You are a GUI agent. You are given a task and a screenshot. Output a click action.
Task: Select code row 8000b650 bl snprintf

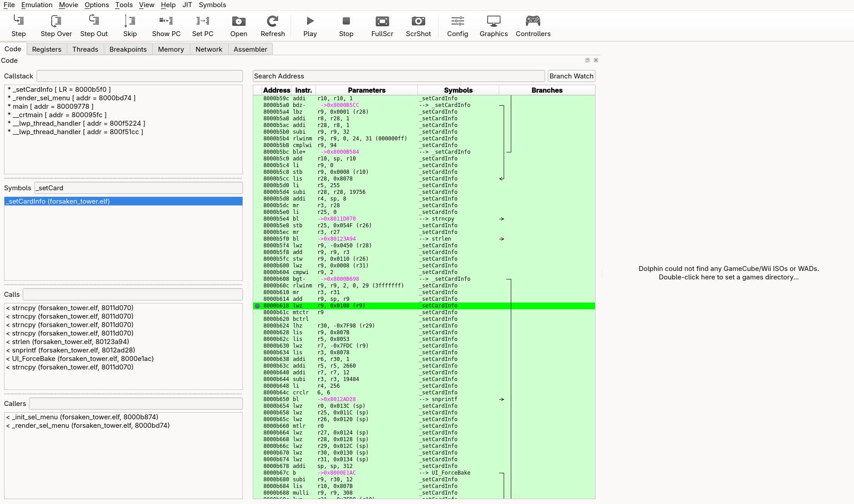tap(424, 399)
